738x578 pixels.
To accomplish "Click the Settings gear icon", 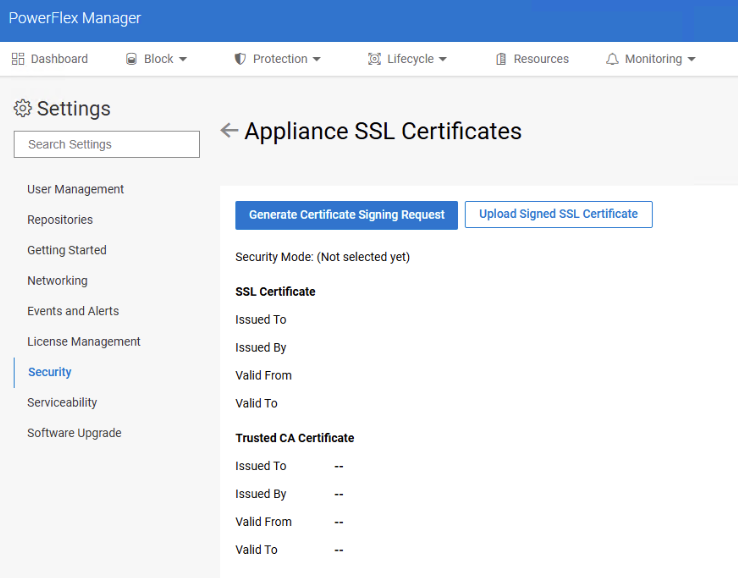I will point(23,108).
